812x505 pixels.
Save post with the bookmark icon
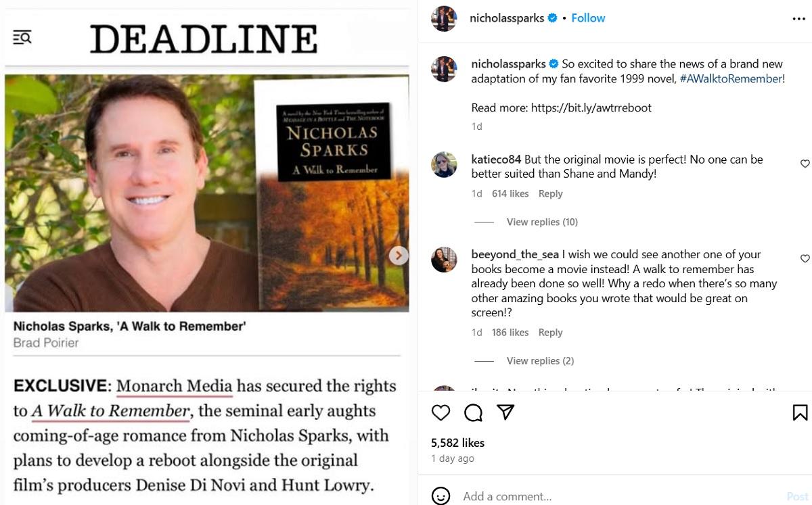pyautogui.click(x=799, y=412)
